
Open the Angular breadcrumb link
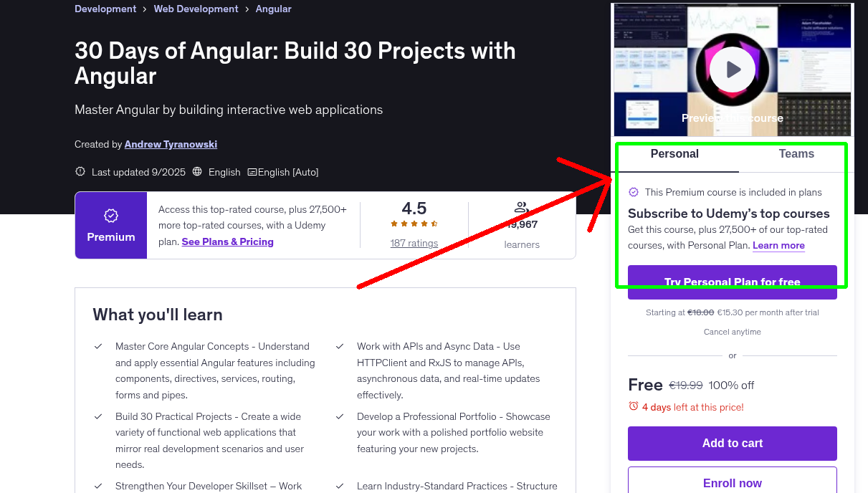pyautogui.click(x=274, y=9)
